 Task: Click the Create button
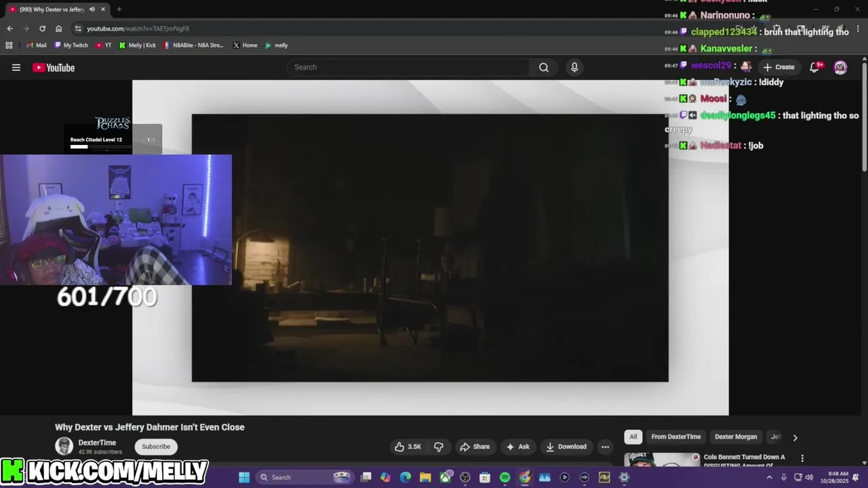(x=778, y=67)
